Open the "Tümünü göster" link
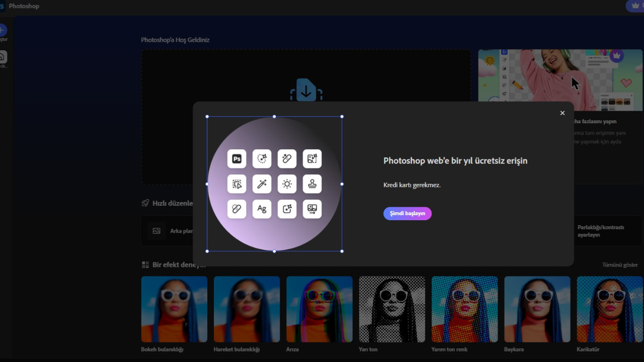Image resolution: width=644 pixels, height=362 pixels. tap(620, 265)
